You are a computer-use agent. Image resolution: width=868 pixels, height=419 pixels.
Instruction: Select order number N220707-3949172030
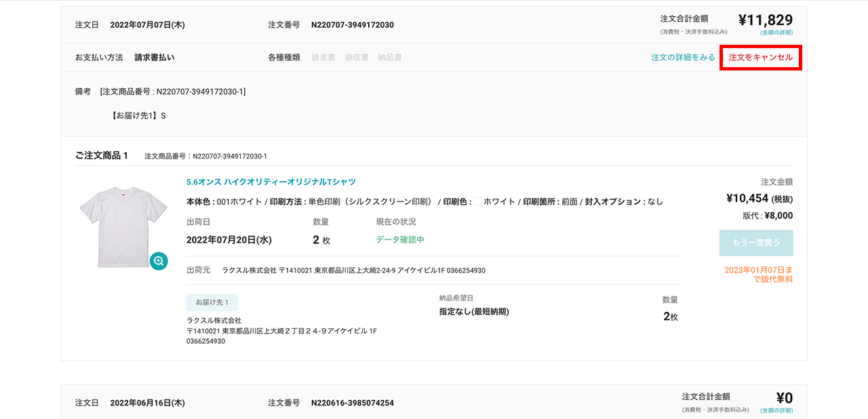353,25
